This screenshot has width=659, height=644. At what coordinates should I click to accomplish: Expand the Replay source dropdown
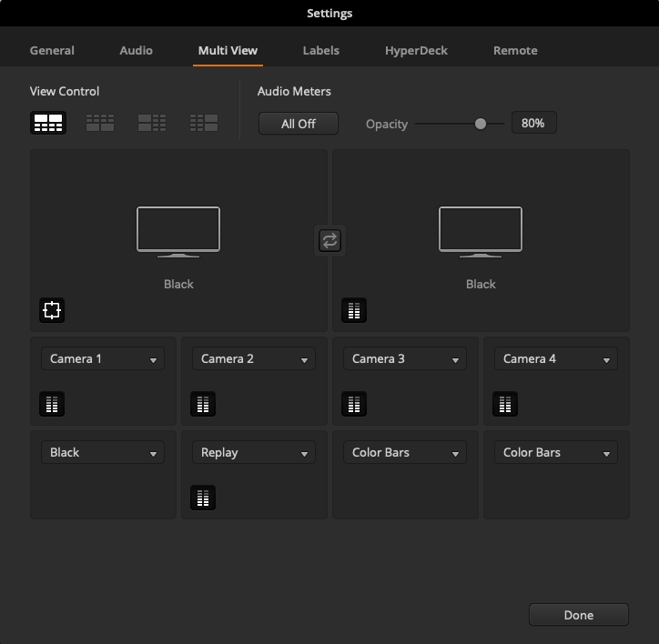click(x=253, y=453)
